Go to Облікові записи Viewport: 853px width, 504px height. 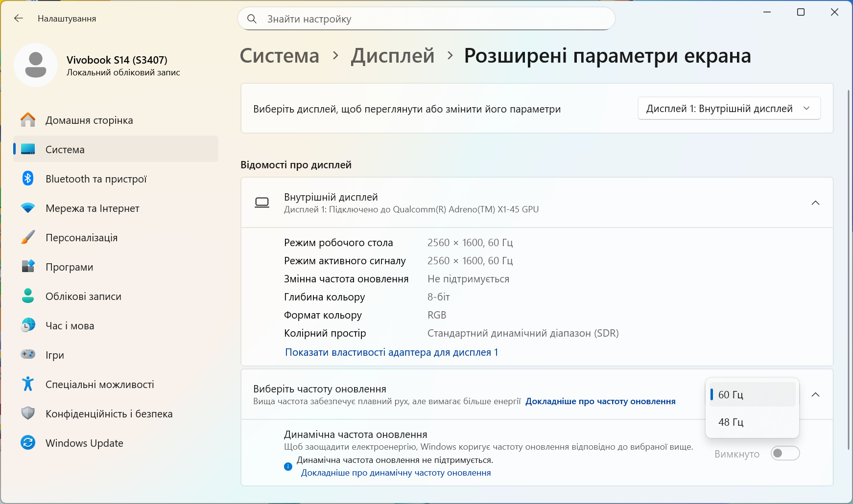(x=116, y=296)
